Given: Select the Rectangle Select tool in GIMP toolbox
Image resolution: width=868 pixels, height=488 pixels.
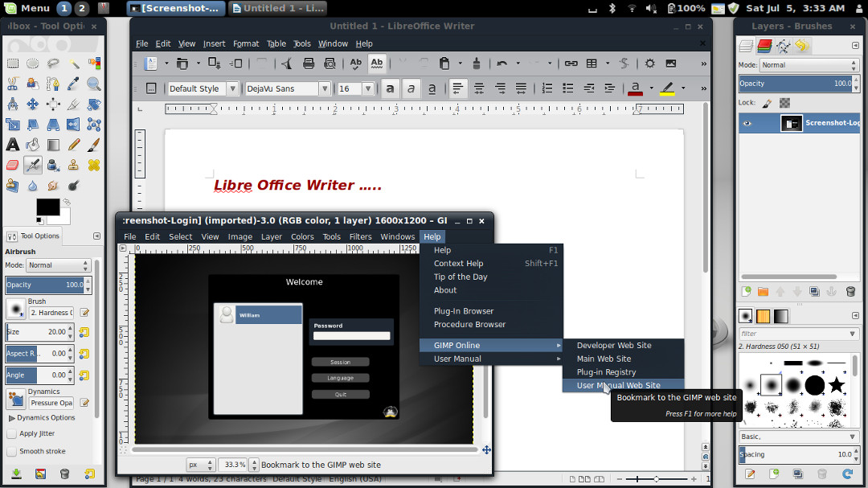Looking at the screenshot, I should [x=13, y=64].
